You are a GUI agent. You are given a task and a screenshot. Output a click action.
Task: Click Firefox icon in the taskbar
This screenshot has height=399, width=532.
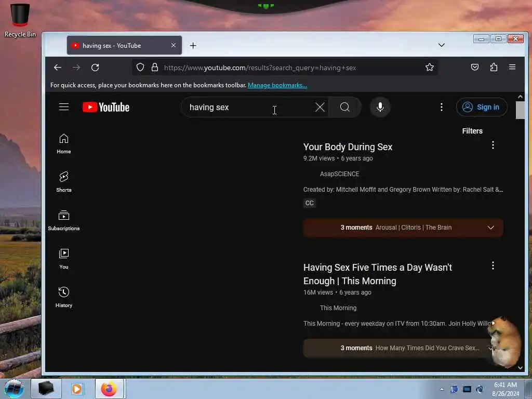[109, 389]
